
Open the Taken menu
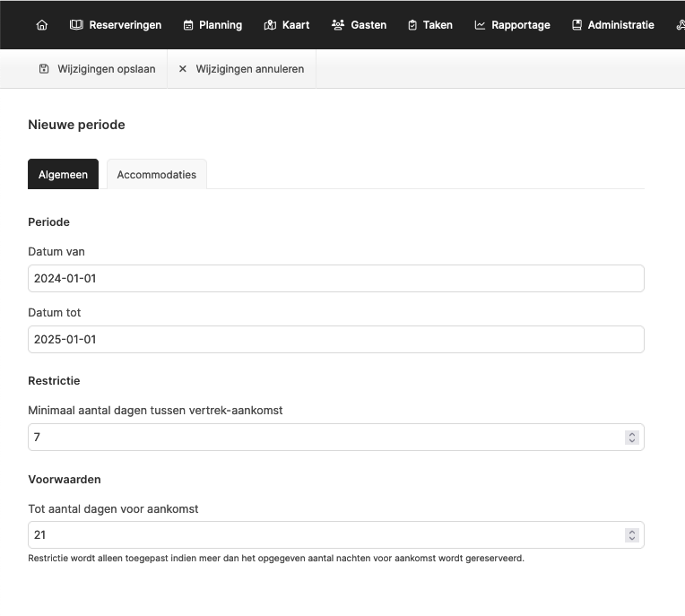point(430,25)
